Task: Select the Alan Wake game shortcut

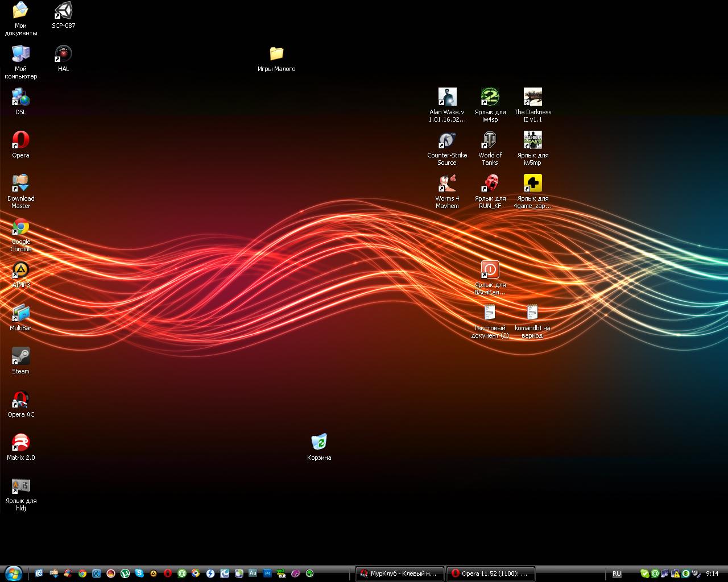Action: click(447, 97)
